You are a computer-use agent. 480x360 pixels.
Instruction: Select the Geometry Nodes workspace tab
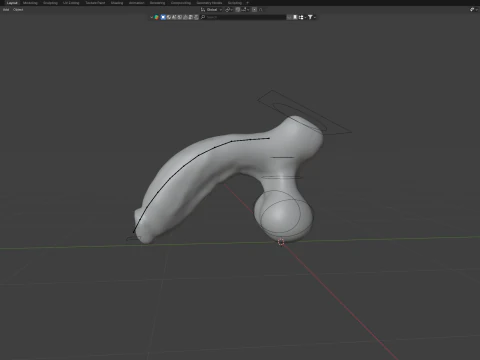[x=209, y=3]
